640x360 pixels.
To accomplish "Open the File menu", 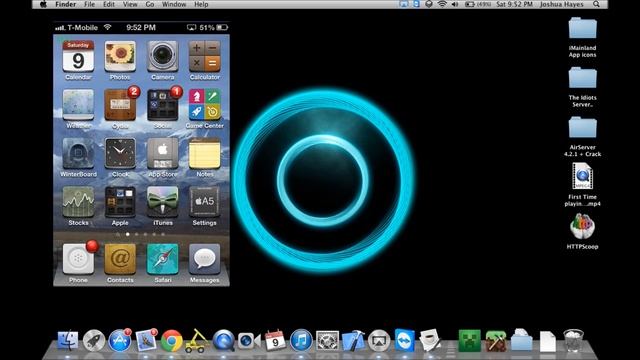I will 89,4.
